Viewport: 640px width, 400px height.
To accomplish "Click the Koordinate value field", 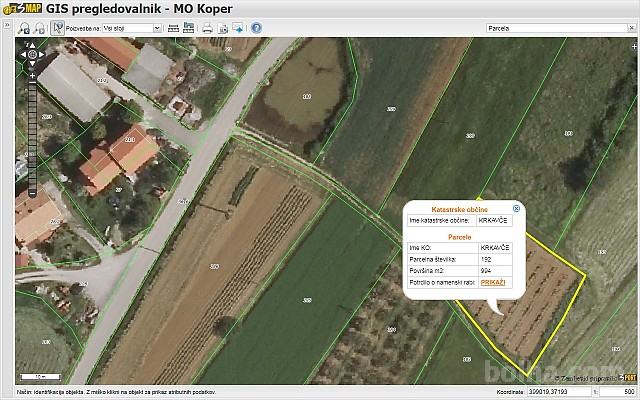I will 552,393.
